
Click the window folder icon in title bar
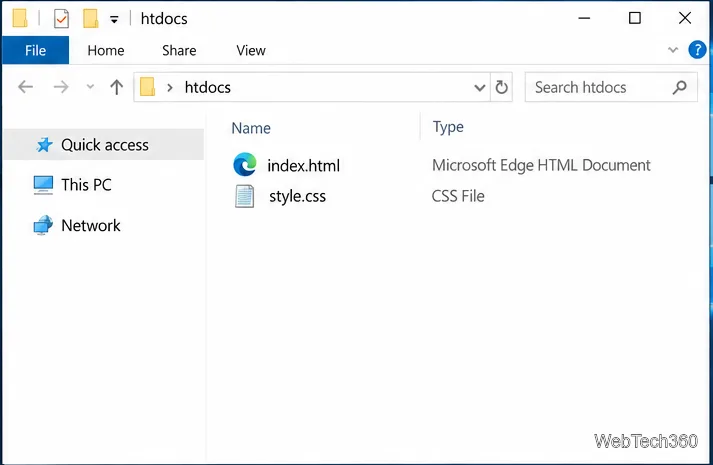(x=20, y=19)
